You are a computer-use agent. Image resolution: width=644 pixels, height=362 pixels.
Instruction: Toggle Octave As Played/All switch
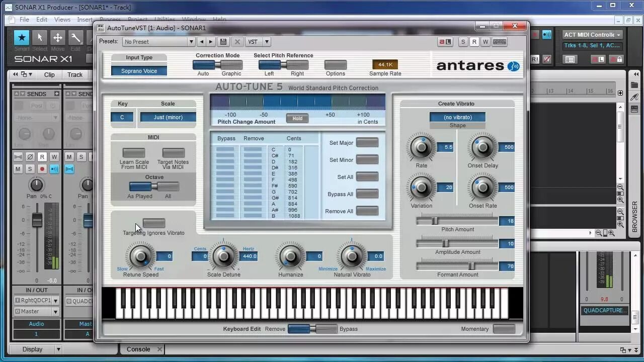coord(154,187)
